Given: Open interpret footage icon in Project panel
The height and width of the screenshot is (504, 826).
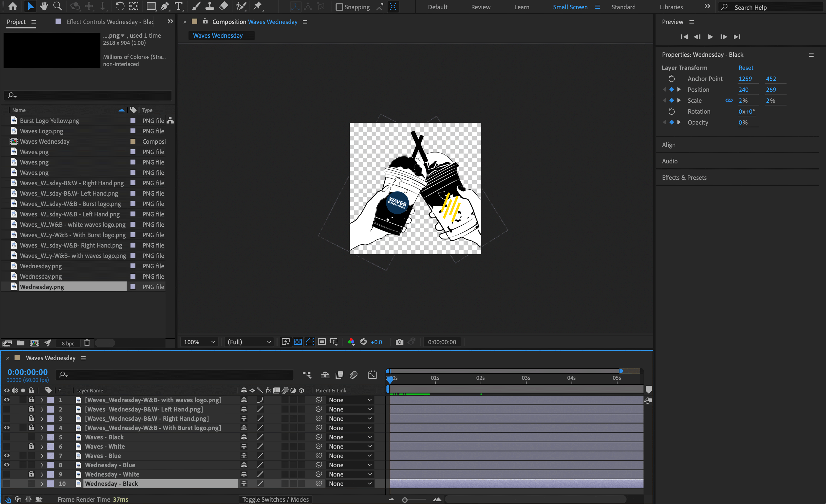Looking at the screenshot, I should click(x=7, y=343).
